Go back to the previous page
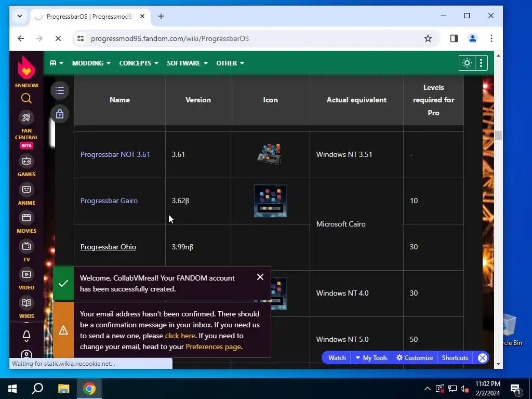 pos(21,38)
